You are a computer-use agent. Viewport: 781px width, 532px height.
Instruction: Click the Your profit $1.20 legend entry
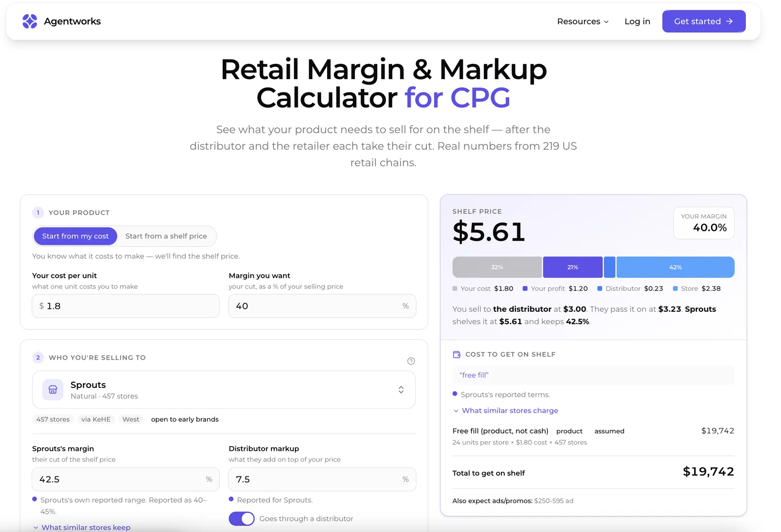(x=555, y=288)
